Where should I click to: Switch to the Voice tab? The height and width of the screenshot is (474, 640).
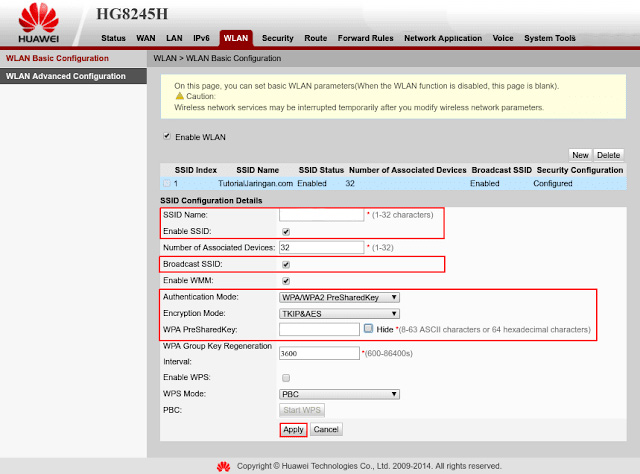503,38
